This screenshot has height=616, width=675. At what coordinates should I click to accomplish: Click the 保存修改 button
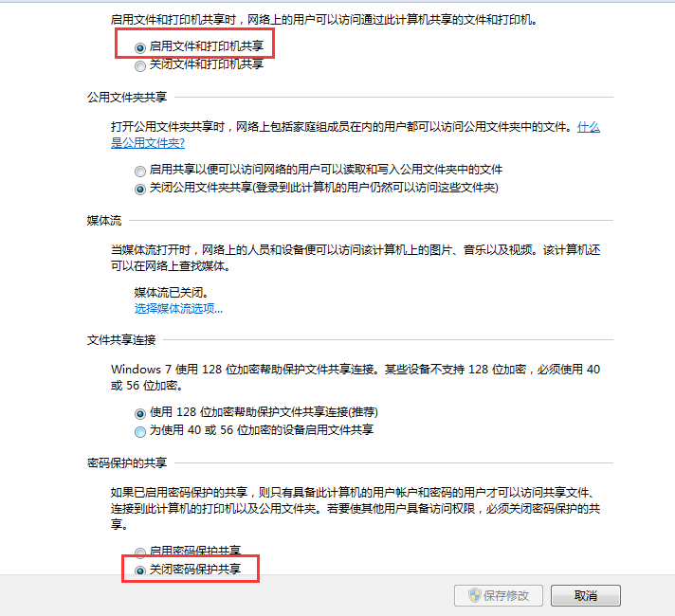pos(499,596)
